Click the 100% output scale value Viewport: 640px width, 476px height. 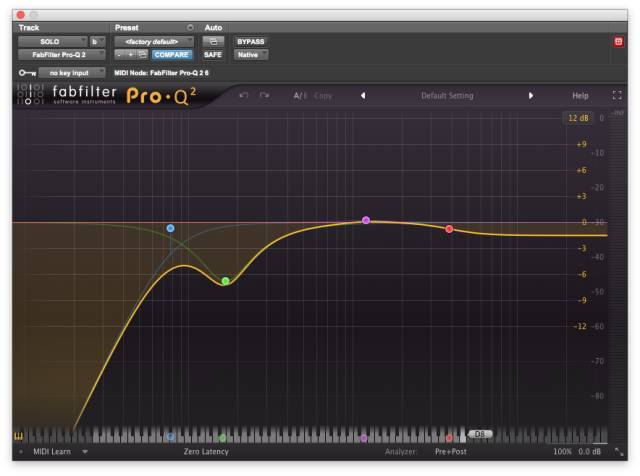coord(562,452)
